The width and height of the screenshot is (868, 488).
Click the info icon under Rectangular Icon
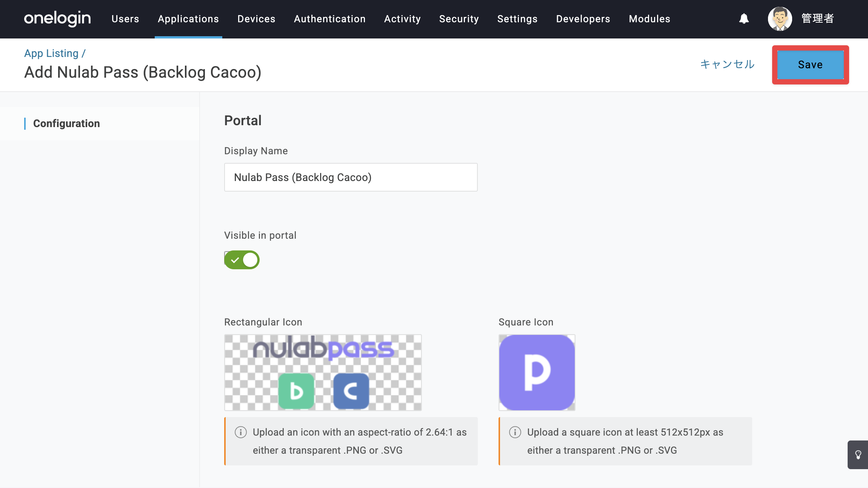[241, 432]
